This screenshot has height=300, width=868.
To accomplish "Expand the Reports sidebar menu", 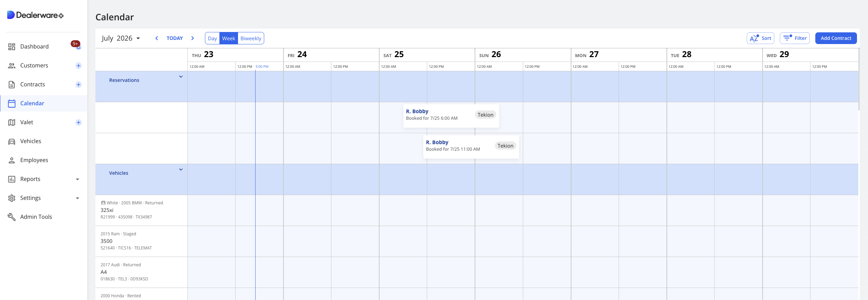I will click(x=77, y=179).
